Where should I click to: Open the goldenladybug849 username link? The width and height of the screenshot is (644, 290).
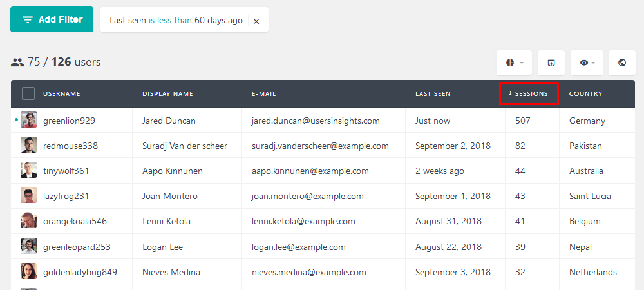pos(80,273)
